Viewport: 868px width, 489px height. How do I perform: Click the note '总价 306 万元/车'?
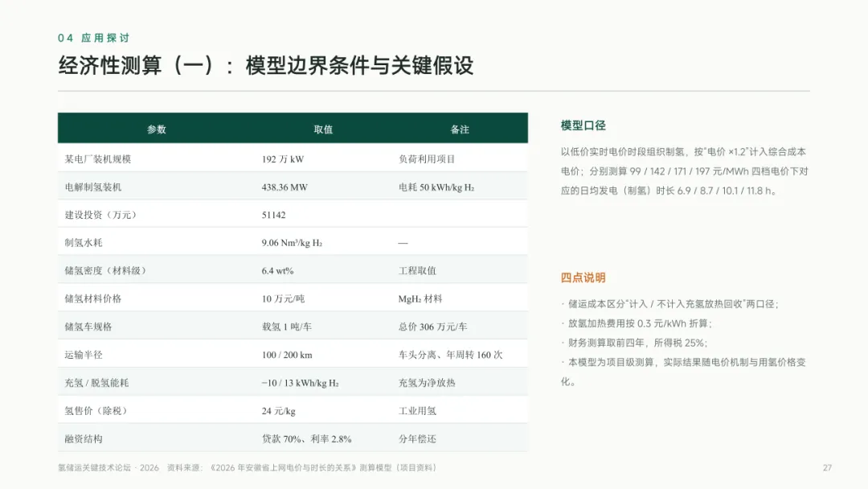point(433,327)
